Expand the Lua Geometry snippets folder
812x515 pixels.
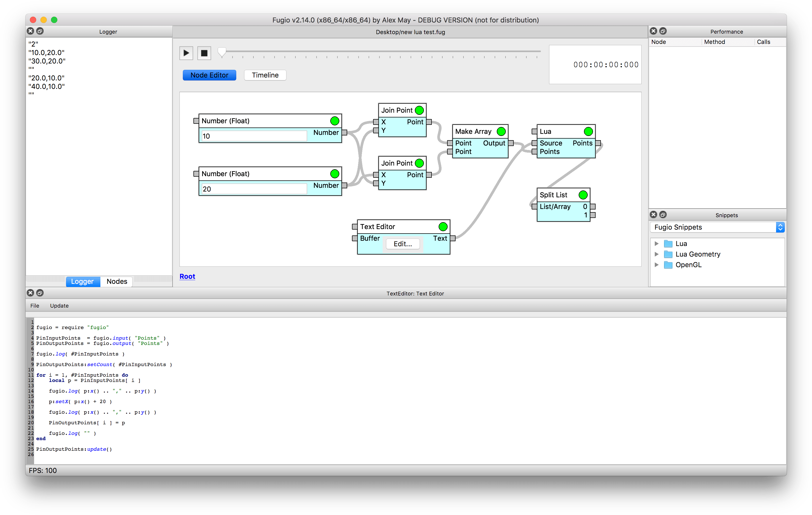[x=656, y=254]
